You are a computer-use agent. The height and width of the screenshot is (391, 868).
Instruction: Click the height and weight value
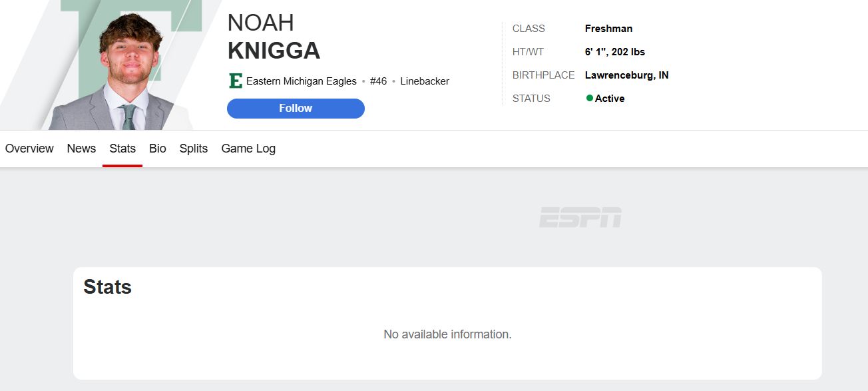(x=614, y=52)
